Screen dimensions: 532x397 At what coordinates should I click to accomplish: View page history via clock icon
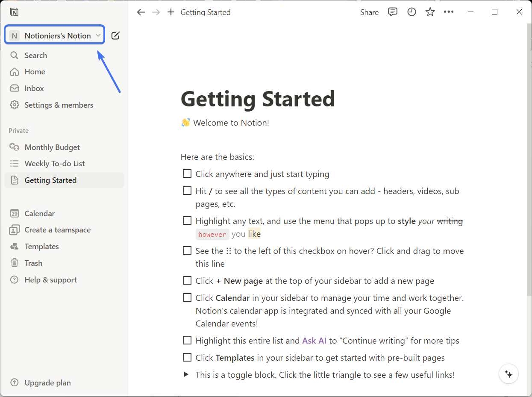click(x=411, y=12)
